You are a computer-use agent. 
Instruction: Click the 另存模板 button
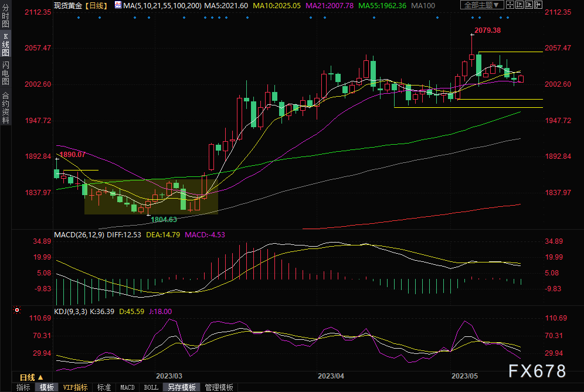click(x=182, y=387)
